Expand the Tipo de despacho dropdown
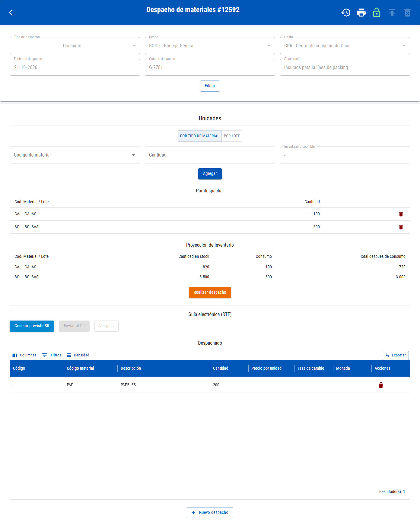The height and width of the screenshot is (528, 420). click(75, 46)
